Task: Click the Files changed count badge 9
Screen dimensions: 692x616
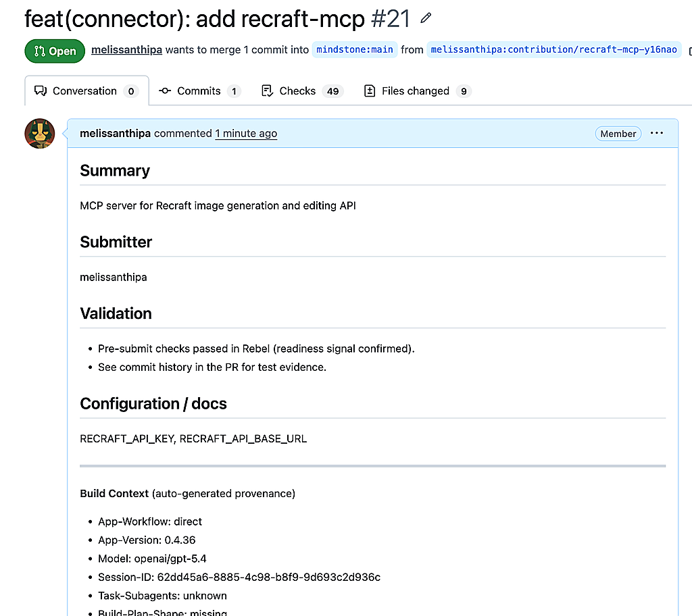Action: pos(464,91)
